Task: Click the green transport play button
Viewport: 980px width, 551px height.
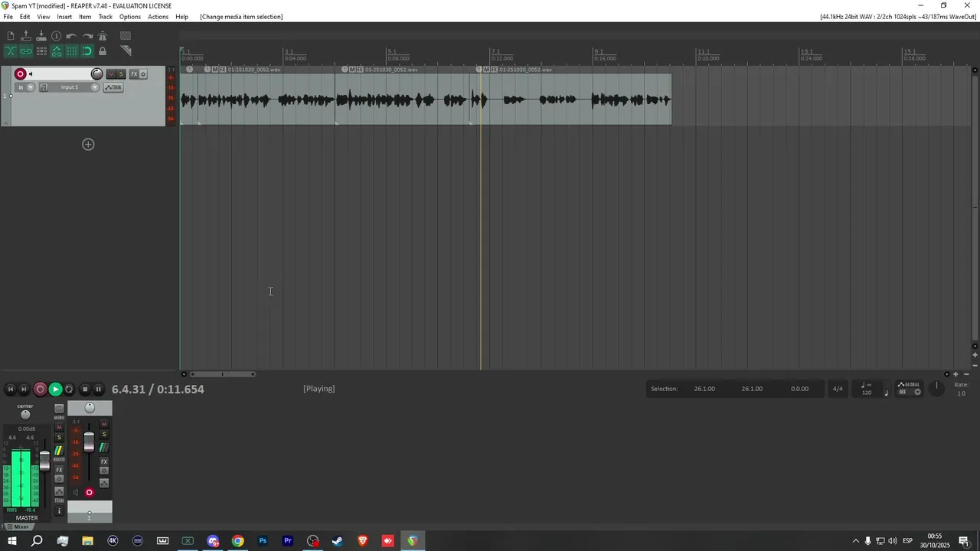Action: tap(55, 390)
